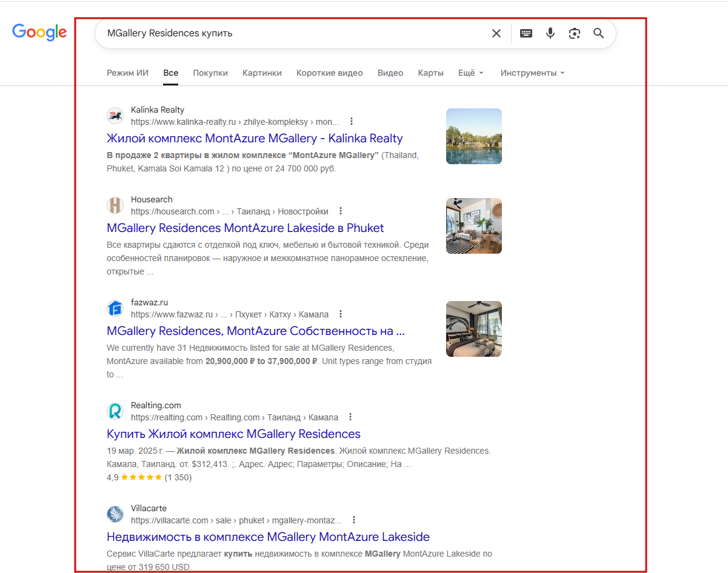Click the Villacarte site favicon

click(x=115, y=514)
